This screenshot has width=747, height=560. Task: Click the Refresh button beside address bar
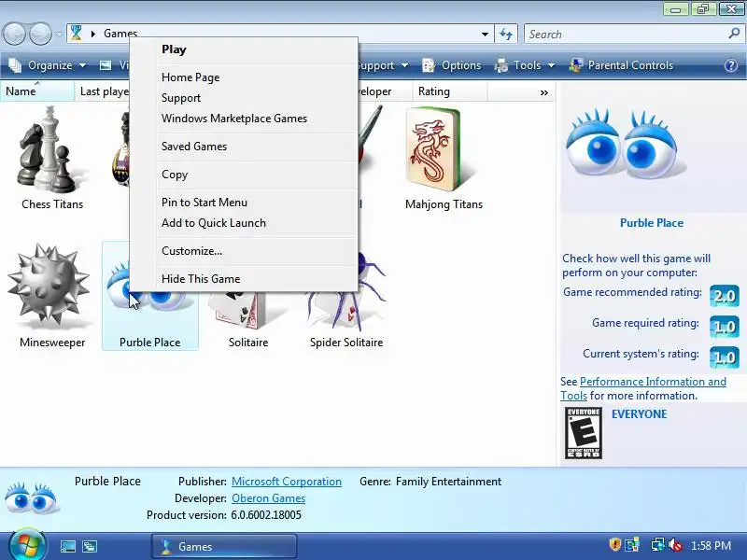tap(506, 34)
